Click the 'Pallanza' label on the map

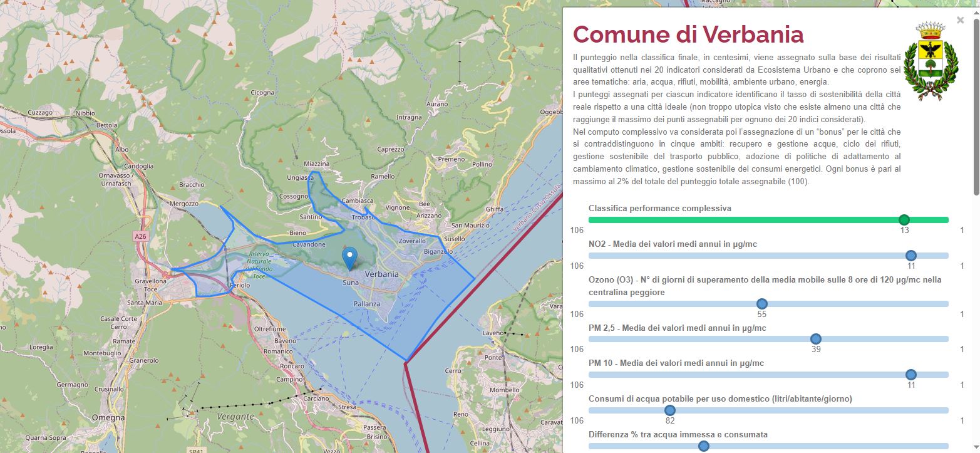pos(367,304)
